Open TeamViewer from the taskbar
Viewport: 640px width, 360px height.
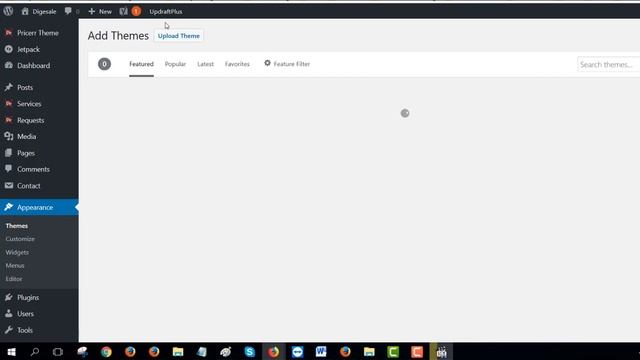(298, 352)
